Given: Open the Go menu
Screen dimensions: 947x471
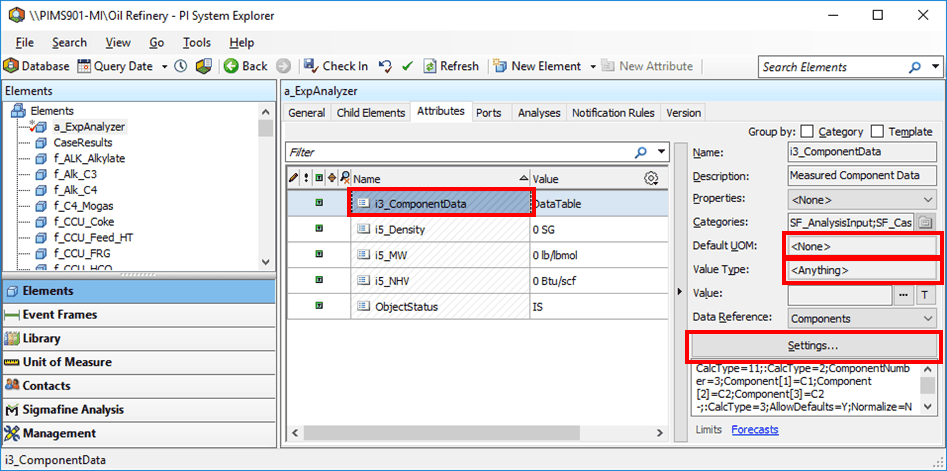Looking at the screenshot, I should click(x=157, y=43).
